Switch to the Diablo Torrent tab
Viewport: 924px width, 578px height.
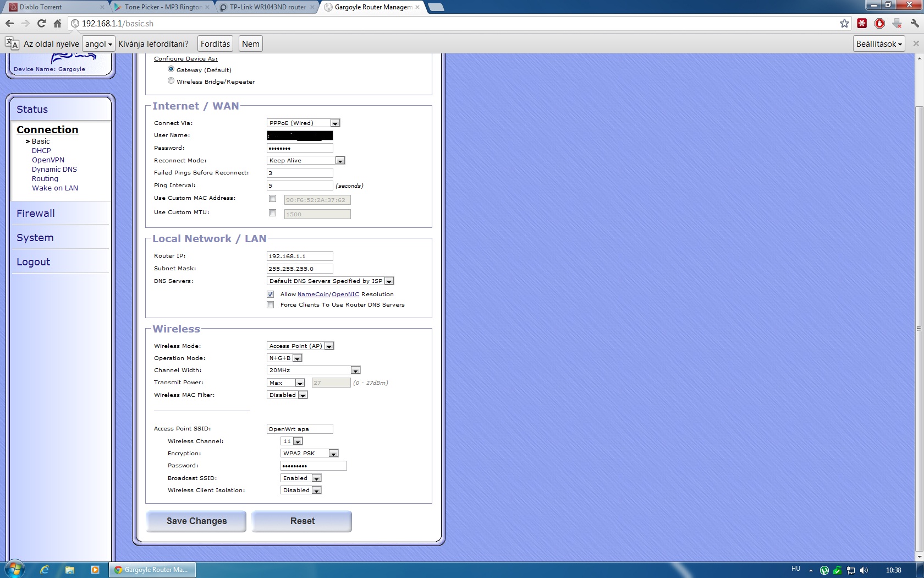pos(54,7)
